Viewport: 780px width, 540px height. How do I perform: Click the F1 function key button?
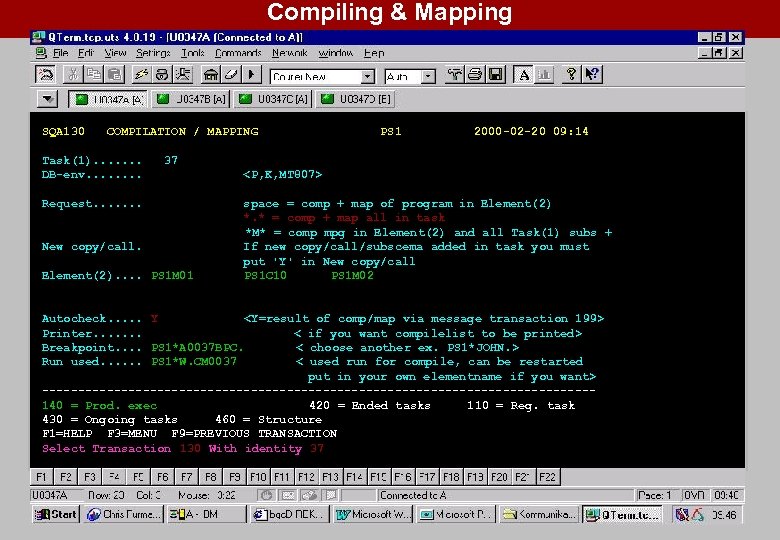42,477
